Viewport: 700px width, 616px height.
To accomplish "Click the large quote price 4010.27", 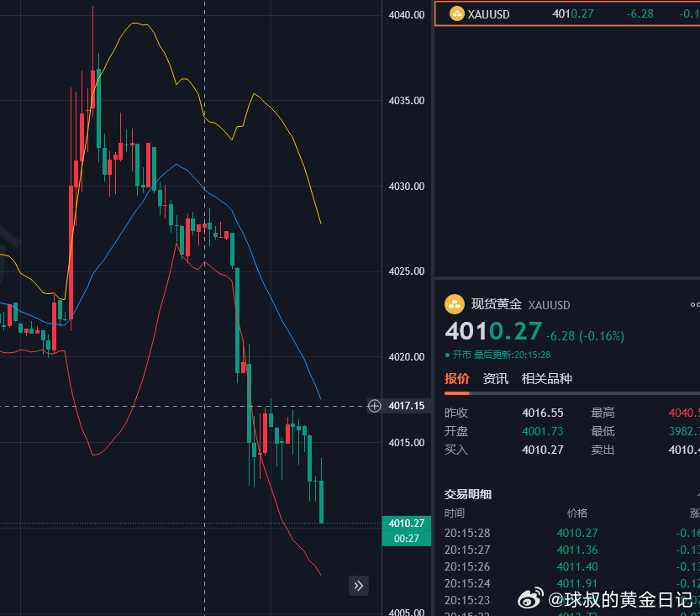I will tap(493, 331).
